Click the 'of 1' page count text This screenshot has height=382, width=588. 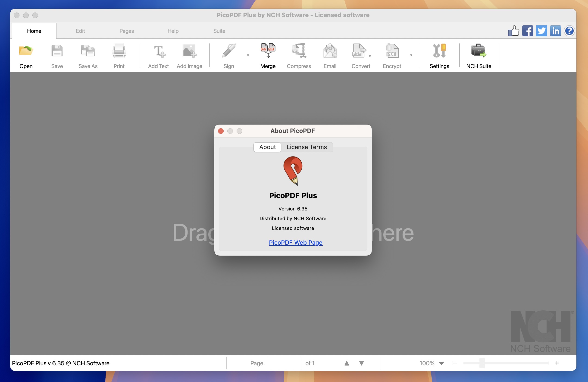(310, 363)
